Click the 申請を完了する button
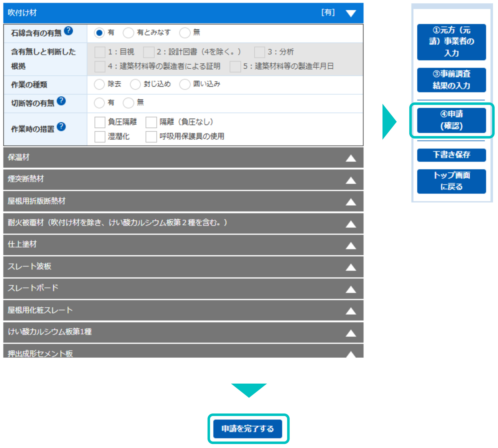This screenshot has width=498, height=448. (x=247, y=429)
